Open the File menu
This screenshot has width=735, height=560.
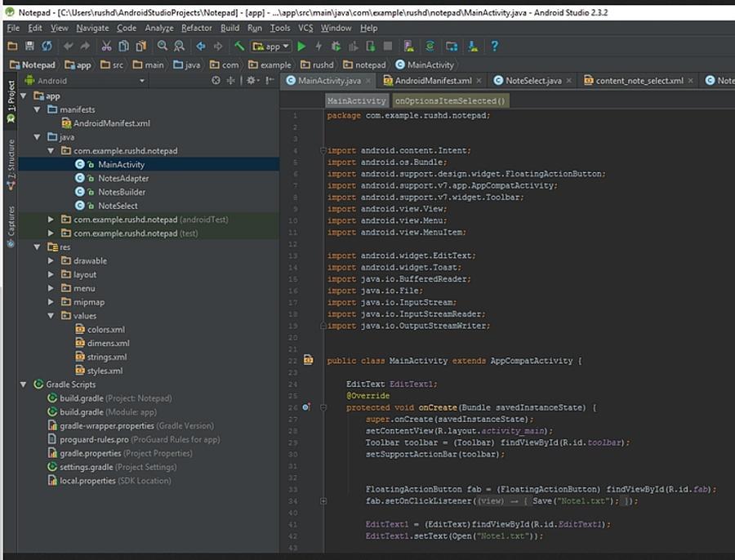pos(13,28)
